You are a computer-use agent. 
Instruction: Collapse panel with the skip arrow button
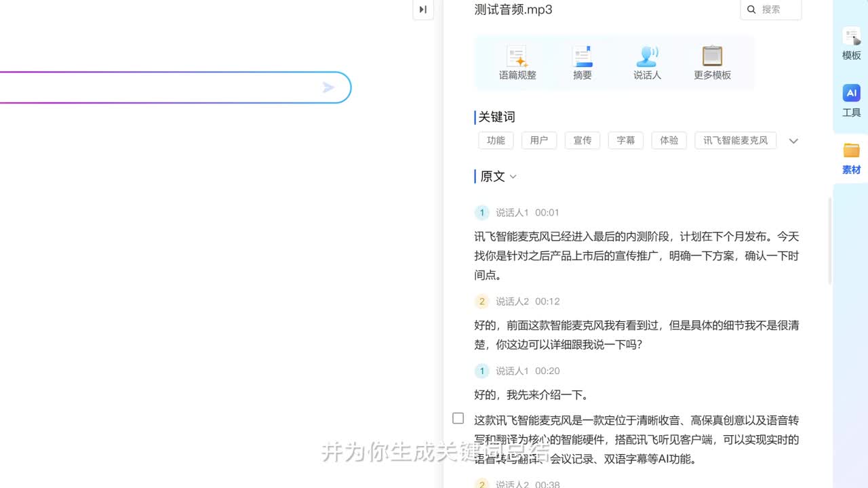tap(423, 9)
